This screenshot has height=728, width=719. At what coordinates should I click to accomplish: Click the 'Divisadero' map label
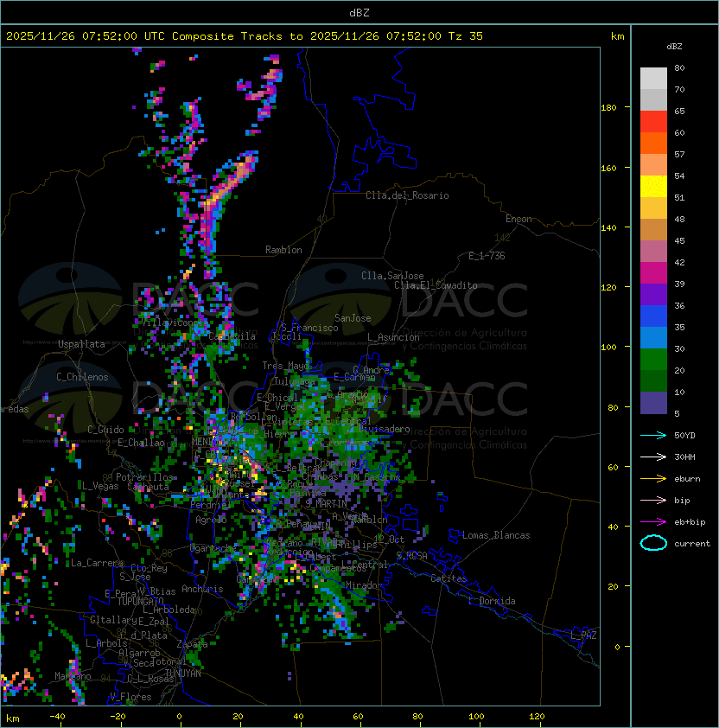[385, 429]
